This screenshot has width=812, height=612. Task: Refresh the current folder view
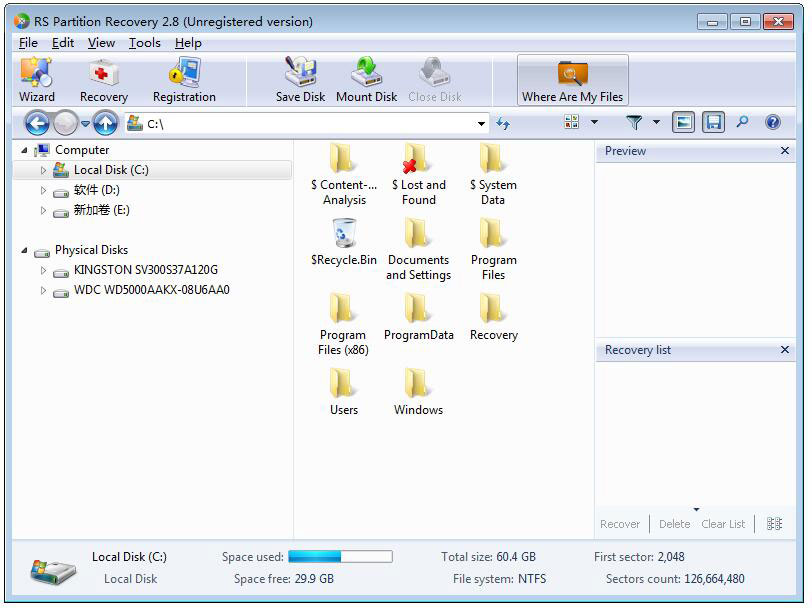pos(503,123)
